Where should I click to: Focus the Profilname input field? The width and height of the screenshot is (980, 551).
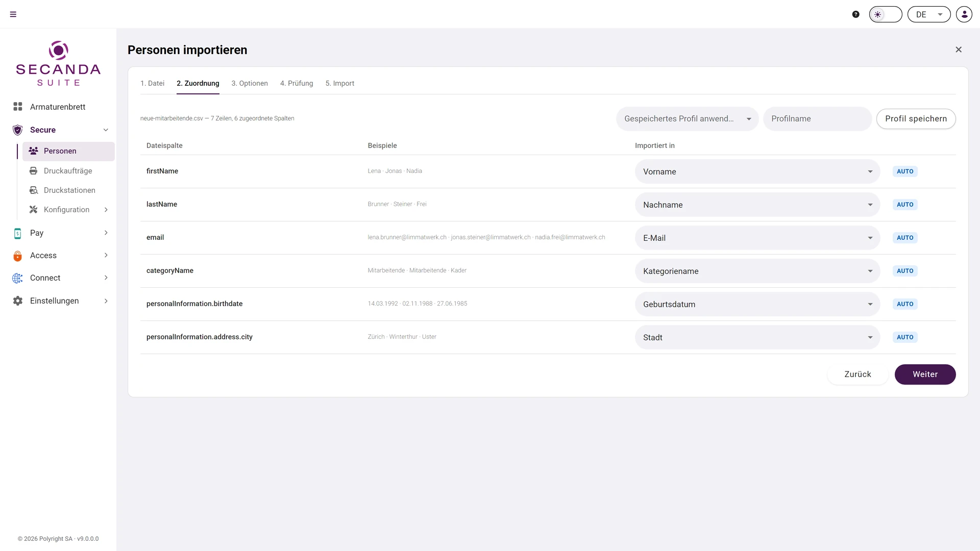click(817, 119)
